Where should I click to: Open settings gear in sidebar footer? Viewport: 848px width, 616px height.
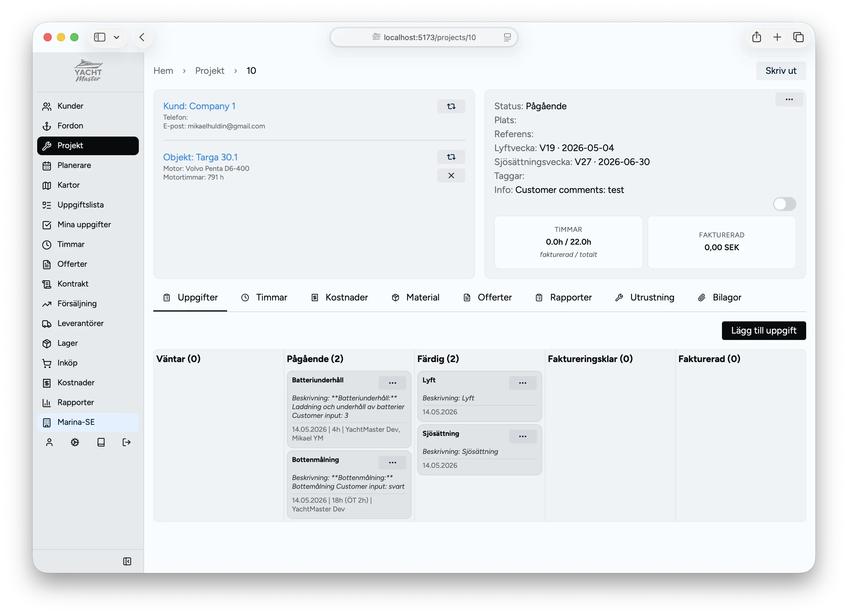pos(75,443)
